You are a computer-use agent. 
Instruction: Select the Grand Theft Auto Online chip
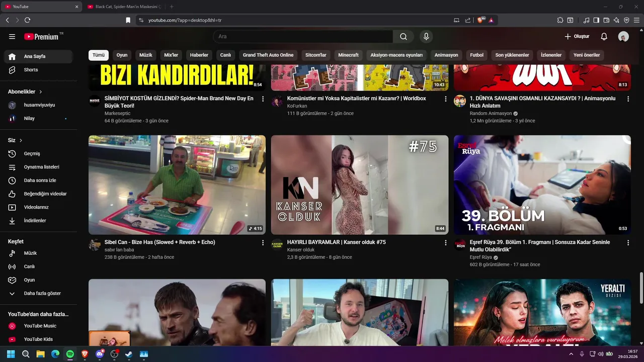point(268,55)
